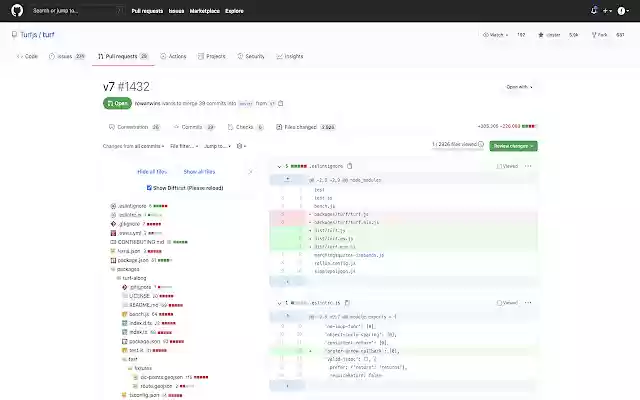Toggle the Show Diffstat checkbox
Image resolution: width=640 pixels, height=400 pixels.
pyautogui.click(x=149, y=188)
